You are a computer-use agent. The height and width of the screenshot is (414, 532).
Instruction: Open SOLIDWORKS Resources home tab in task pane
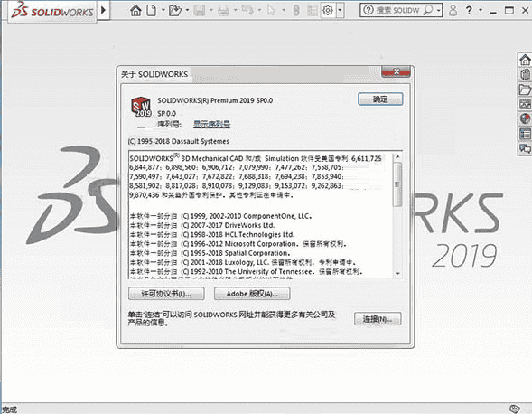pyautogui.click(x=525, y=61)
